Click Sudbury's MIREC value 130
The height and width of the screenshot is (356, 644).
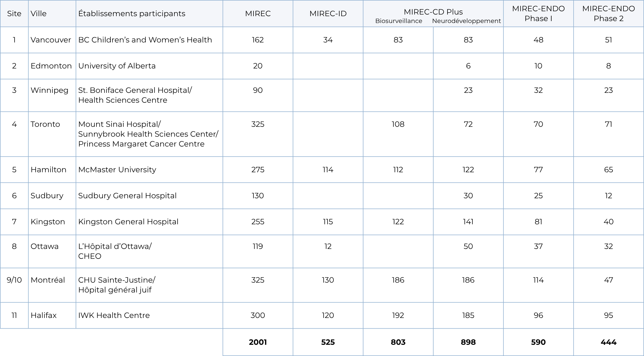point(258,196)
